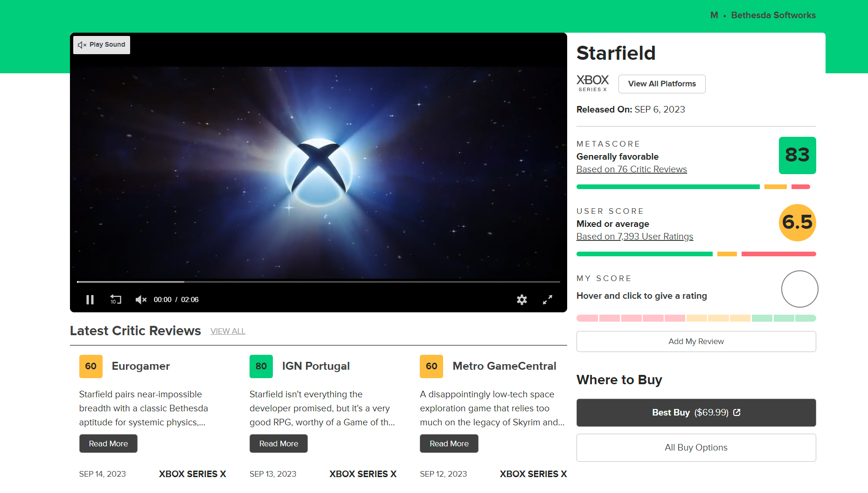Open the Metascore 83 badge
868x493 pixels.
coord(798,155)
